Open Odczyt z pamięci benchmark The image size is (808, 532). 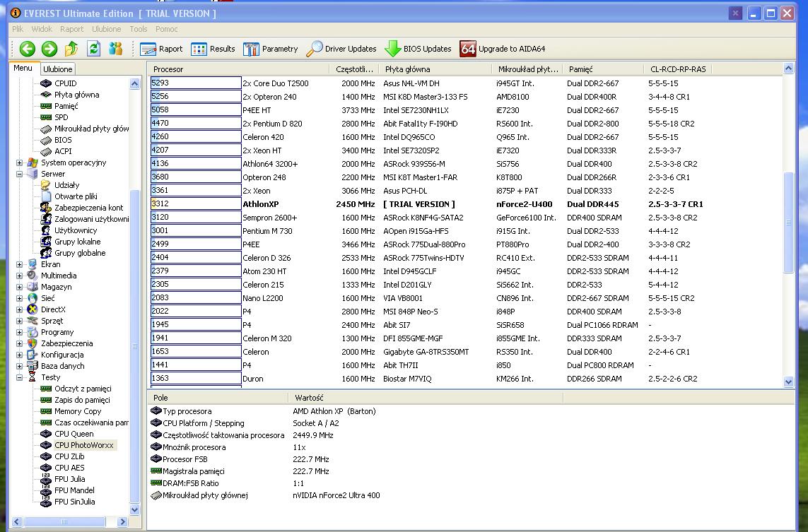point(83,389)
